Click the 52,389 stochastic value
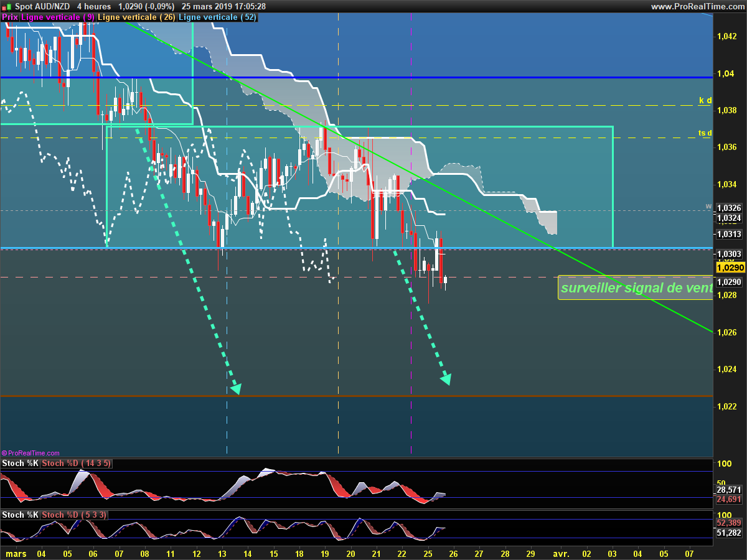Screen dimensions: 747x560 coord(730,523)
